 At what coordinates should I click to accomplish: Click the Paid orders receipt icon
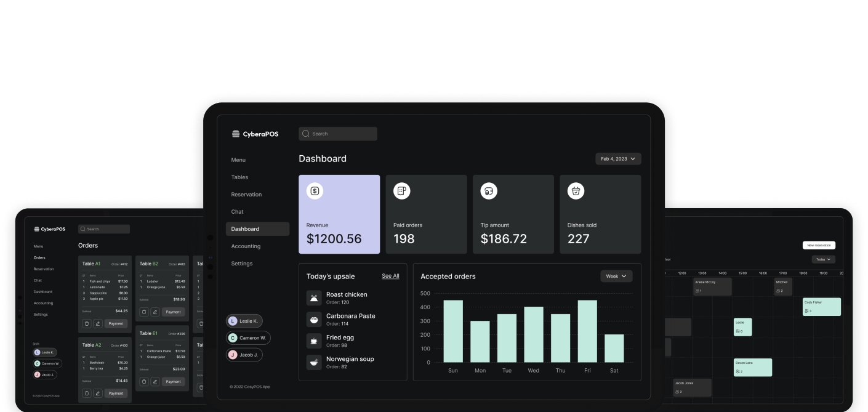pos(401,191)
